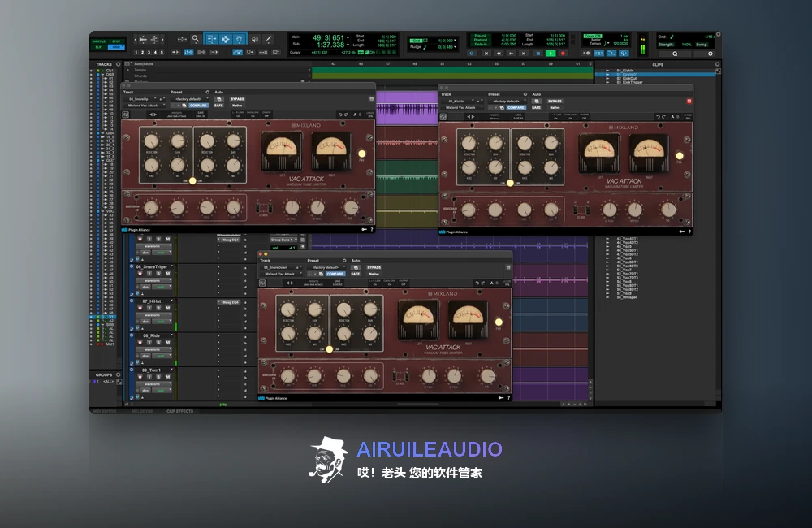Adjust rightmost bottom-row knob in 05_SnareDown plugin
812x528 pixels.
tap(488, 375)
